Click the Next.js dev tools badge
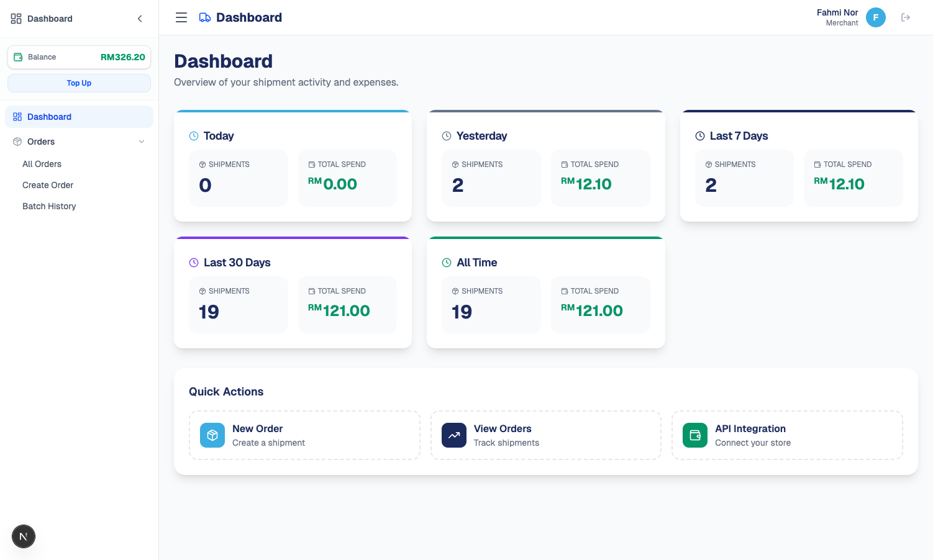Viewport: 933px width, 560px height. click(x=24, y=536)
